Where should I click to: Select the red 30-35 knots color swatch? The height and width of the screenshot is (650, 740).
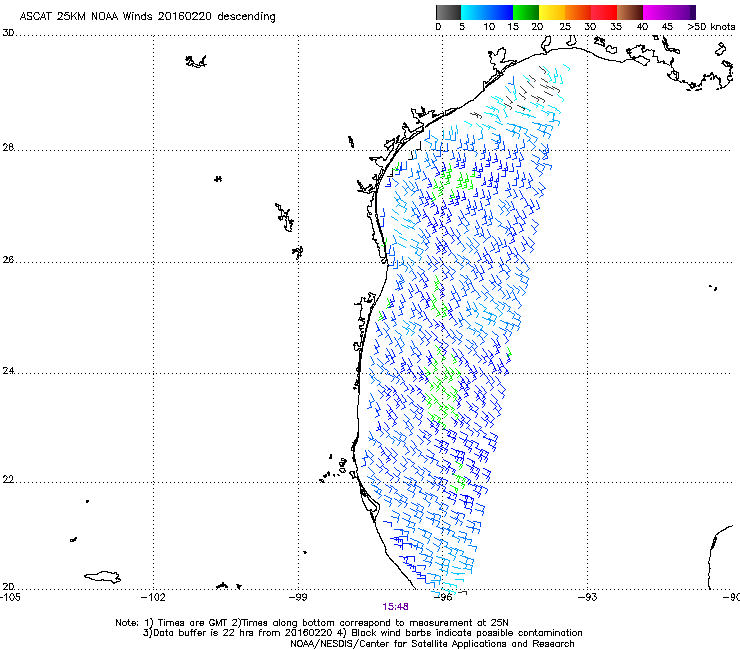pos(604,12)
